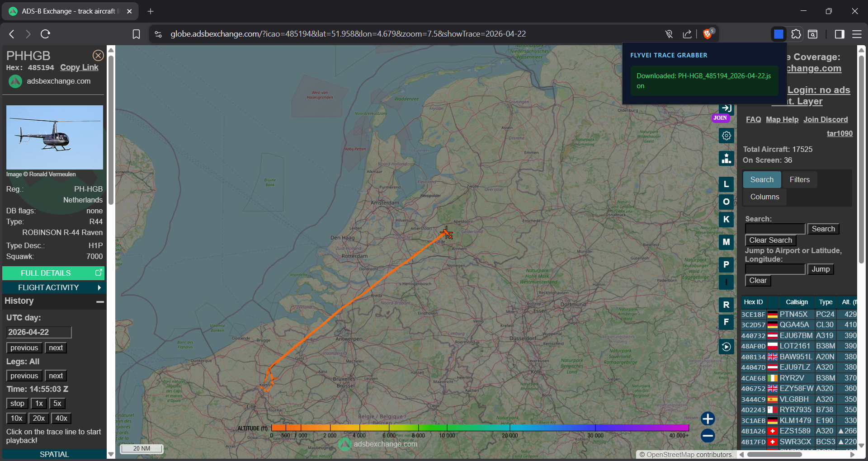Click the altitude color legend bar
Viewport: 868px width, 461px height.
coord(480,428)
